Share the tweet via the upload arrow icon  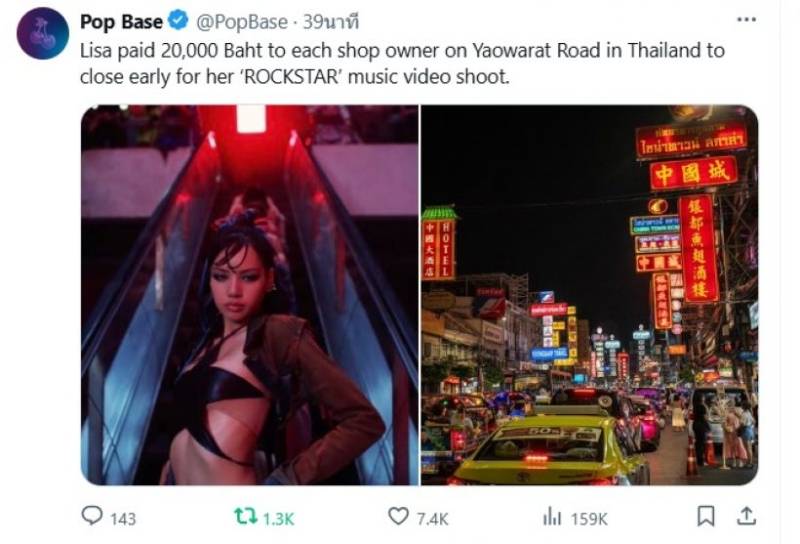coord(746,516)
